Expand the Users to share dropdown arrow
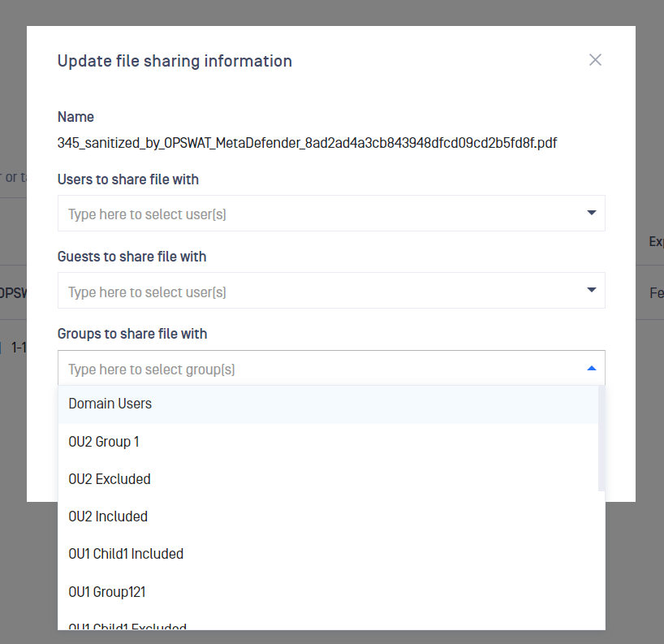664x644 pixels. [591, 212]
